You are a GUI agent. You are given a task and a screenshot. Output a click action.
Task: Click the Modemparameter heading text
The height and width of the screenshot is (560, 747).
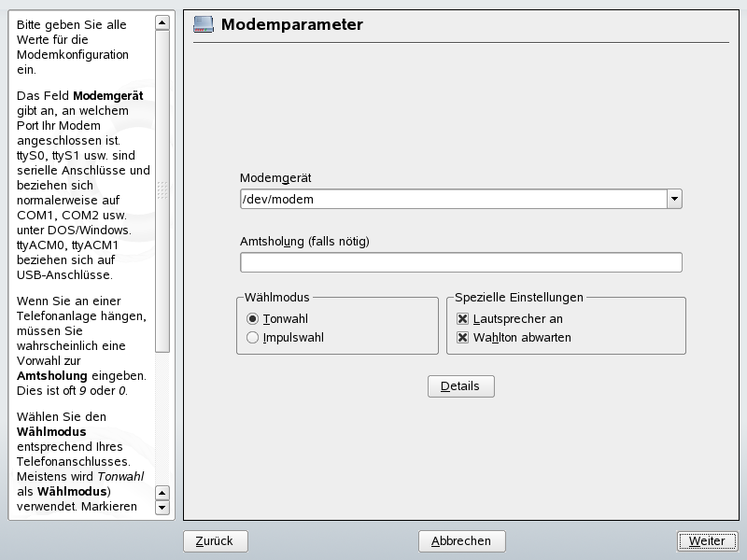[291, 24]
